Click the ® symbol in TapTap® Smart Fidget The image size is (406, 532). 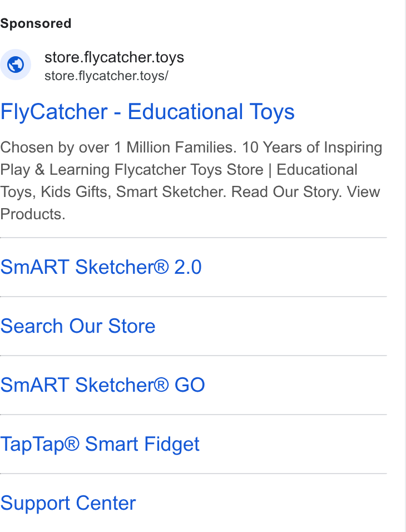72,442
